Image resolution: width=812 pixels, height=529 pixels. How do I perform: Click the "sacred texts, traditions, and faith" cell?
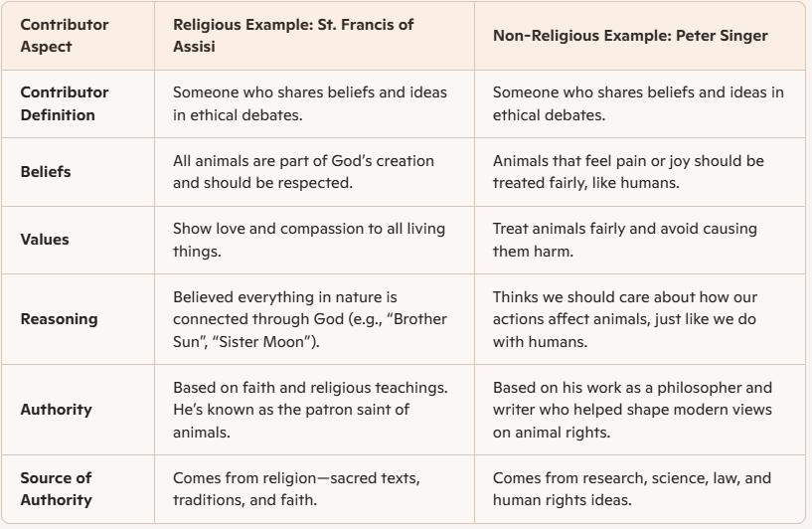tap(296, 489)
